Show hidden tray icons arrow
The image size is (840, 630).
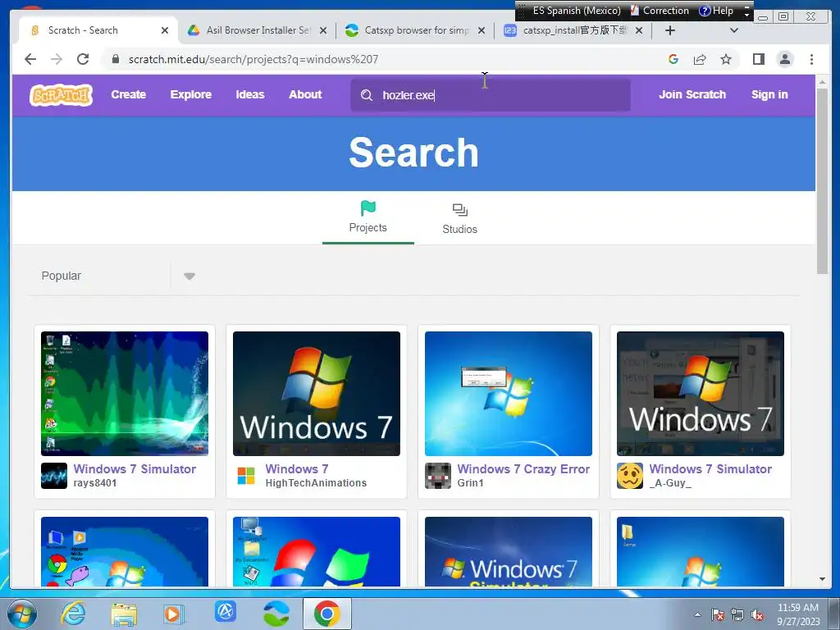coord(697,614)
